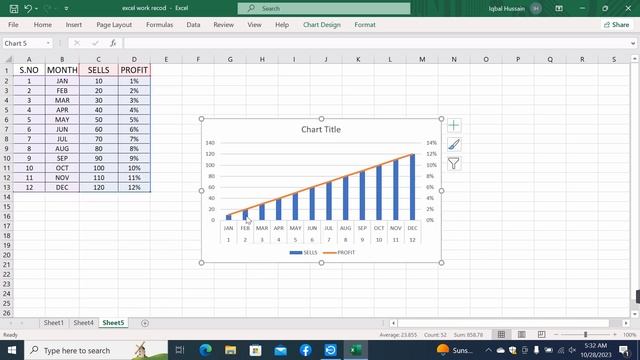Click the 100% zoom level
Image resolution: width=640 pixels, height=360 pixels.
(x=629, y=335)
